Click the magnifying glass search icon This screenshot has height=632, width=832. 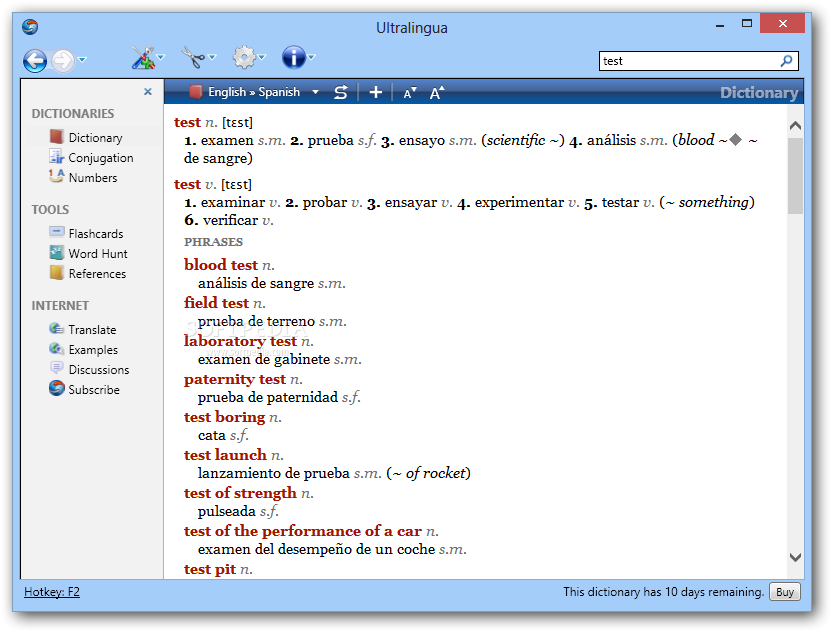click(787, 61)
